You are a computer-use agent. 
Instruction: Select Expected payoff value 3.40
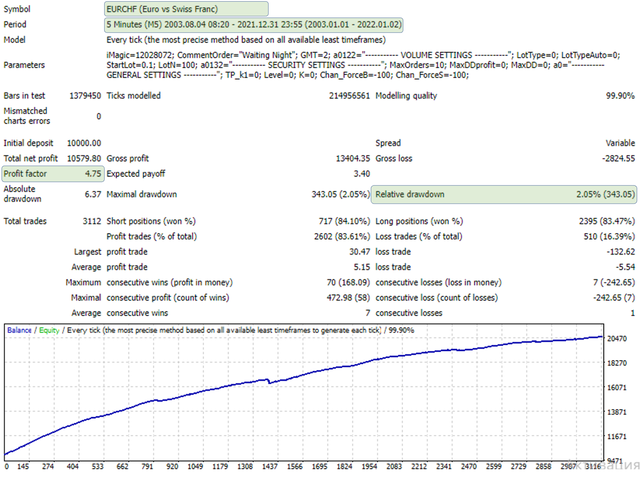pyautogui.click(x=362, y=174)
